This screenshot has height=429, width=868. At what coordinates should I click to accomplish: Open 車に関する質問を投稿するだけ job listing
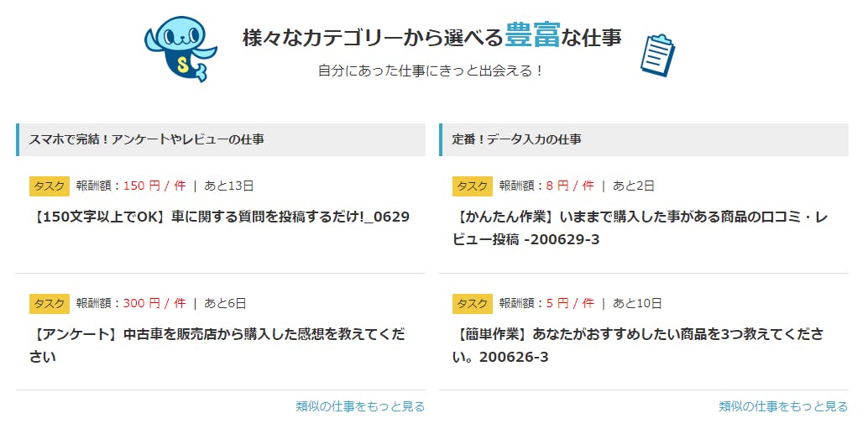click(x=220, y=217)
